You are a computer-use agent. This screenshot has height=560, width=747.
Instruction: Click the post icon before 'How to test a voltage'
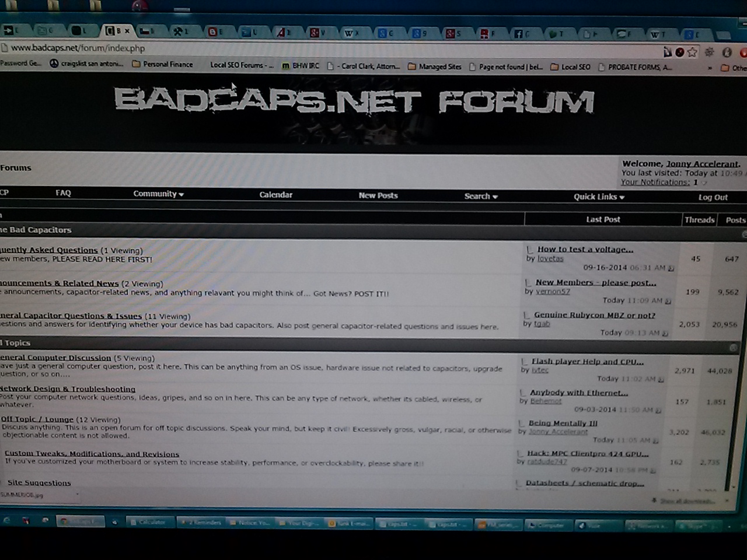pyautogui.click(x=530, y=250)
